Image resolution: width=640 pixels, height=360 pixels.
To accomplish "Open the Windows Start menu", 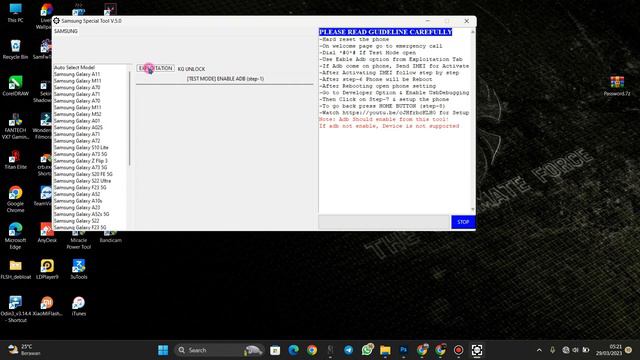I will [163, 350].
